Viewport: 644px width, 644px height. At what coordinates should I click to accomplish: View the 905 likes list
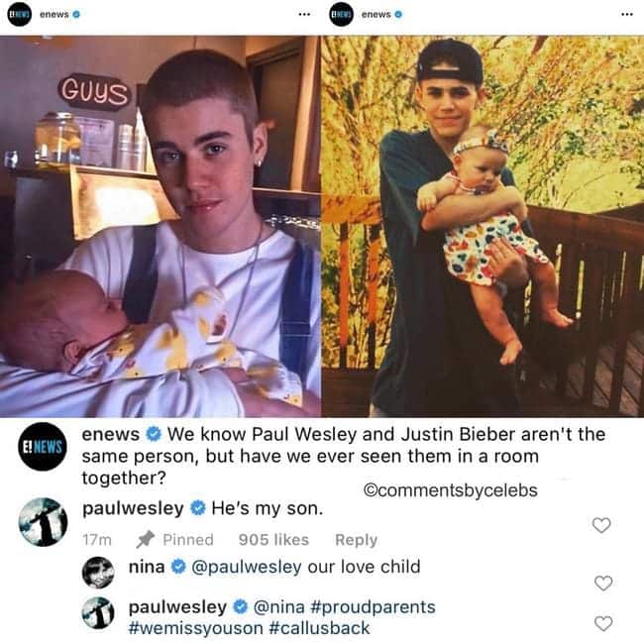273,540
